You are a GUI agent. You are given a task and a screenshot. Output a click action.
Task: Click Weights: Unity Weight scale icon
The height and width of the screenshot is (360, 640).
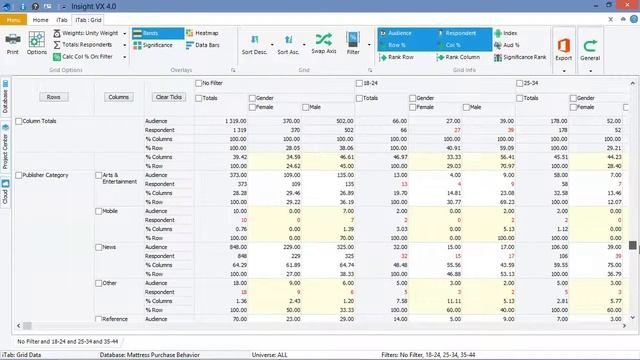57,33
